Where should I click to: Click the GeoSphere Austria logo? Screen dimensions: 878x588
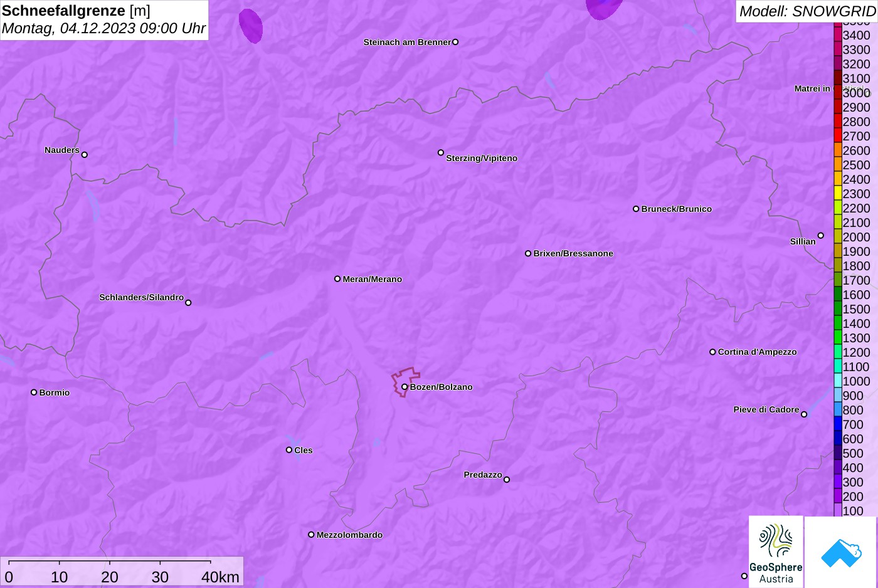tap(776, 552)
